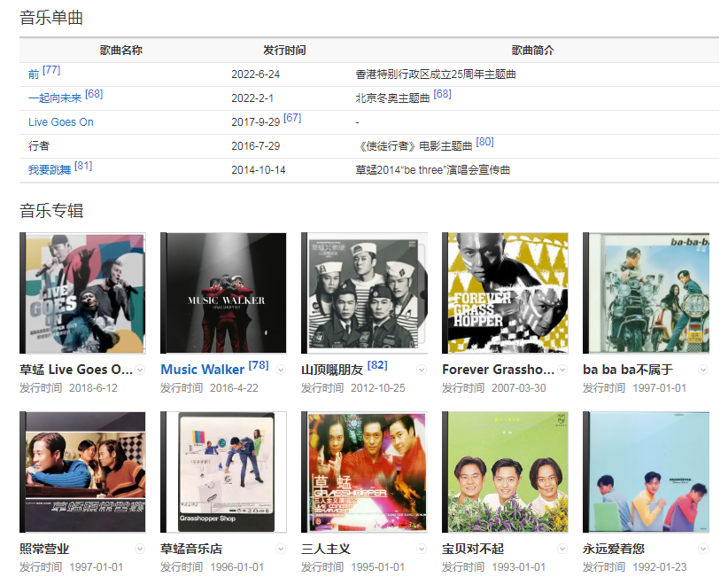This screenshot has width=728, height=585.
Task: Expand the 照常营业 album details arrow
Action: point(140,549)
